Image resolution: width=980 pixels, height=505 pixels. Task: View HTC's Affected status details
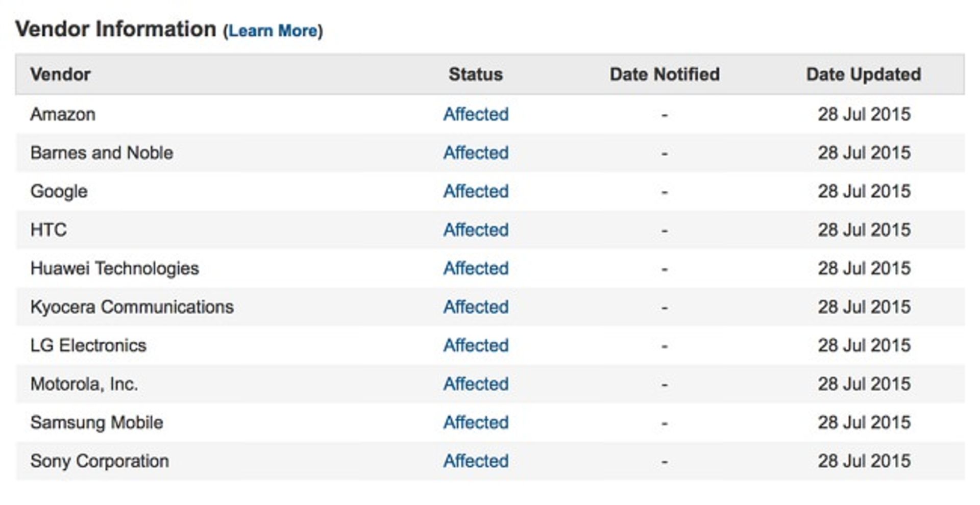(x=476, y=230)
